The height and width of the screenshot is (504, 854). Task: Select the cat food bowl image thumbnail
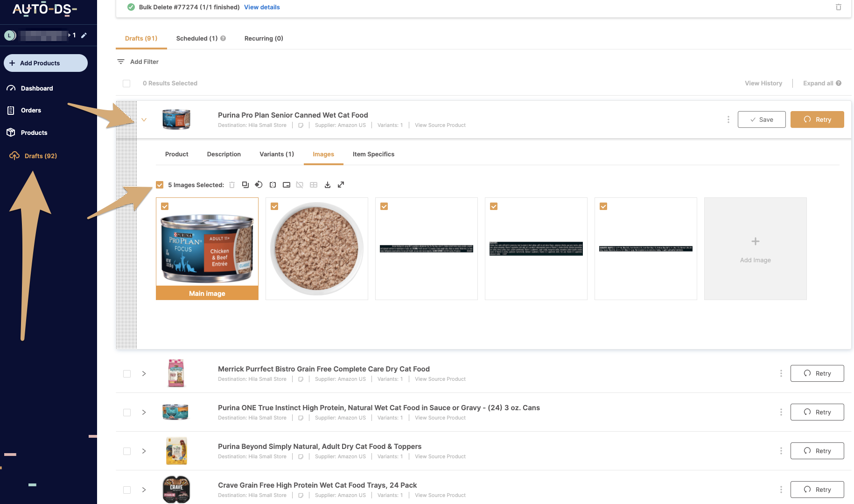pyautogui.click(x=317, y=249)
